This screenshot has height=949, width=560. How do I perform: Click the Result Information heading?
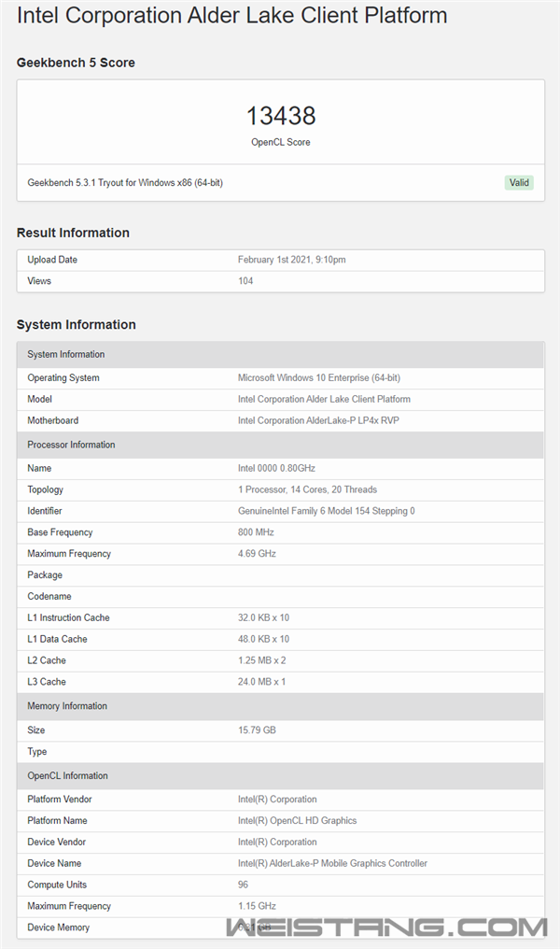pos(73,233)
